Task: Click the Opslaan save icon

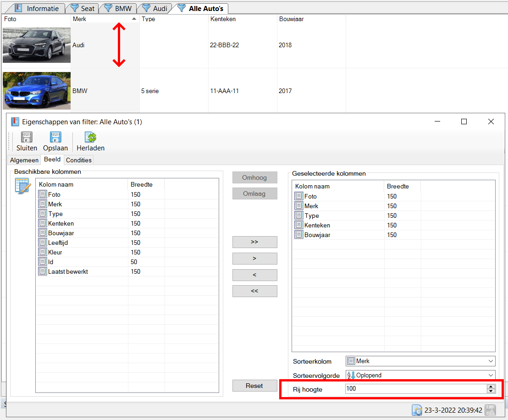Action: [x=55, y=138]
